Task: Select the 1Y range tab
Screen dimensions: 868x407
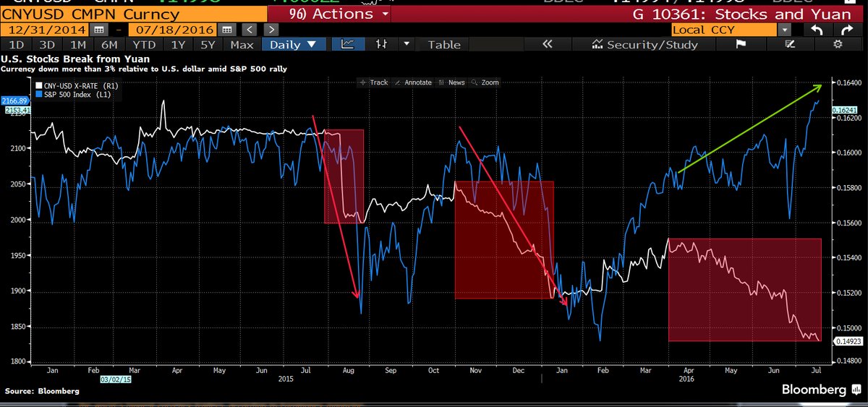Action: click(178, 44)
